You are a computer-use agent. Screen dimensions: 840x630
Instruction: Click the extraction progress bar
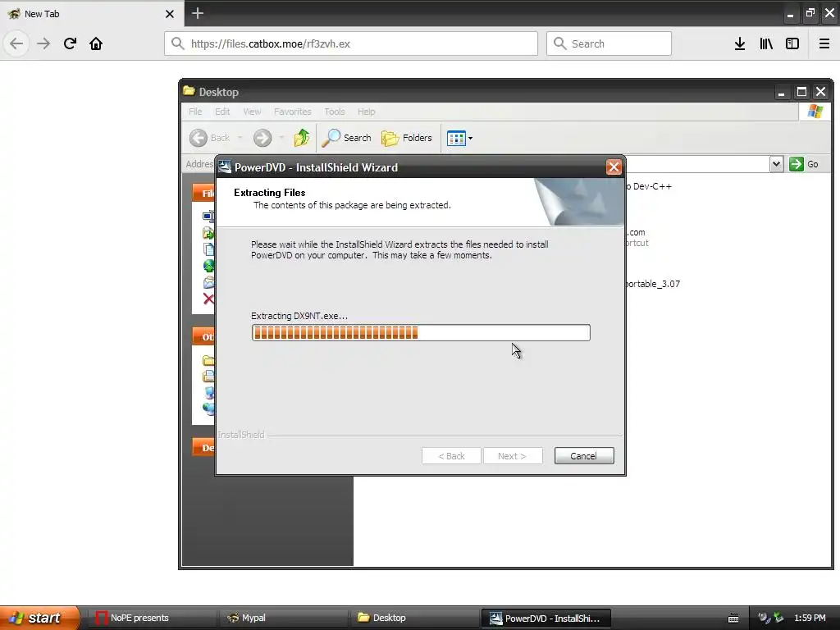tap(421, 333)
